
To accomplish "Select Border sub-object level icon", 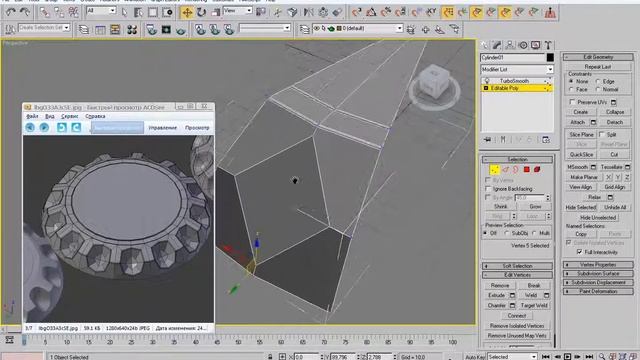I will click(x=516, y=169).
